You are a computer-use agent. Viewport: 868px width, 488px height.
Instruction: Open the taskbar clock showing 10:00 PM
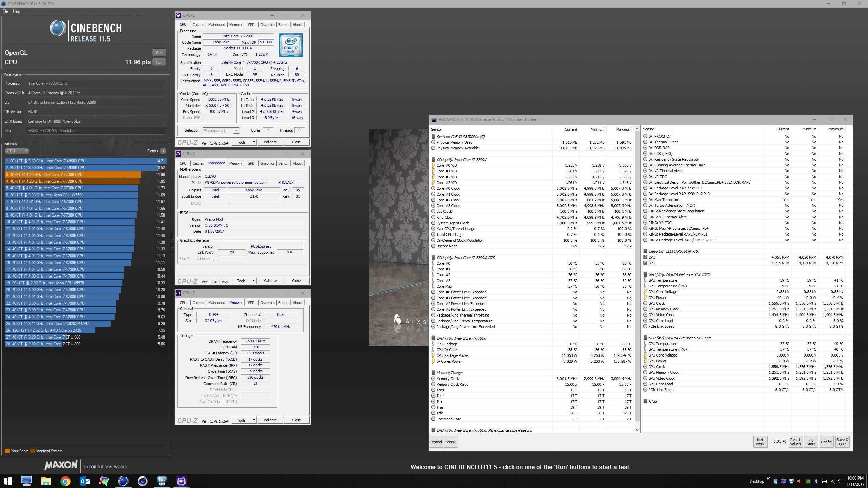855,481
